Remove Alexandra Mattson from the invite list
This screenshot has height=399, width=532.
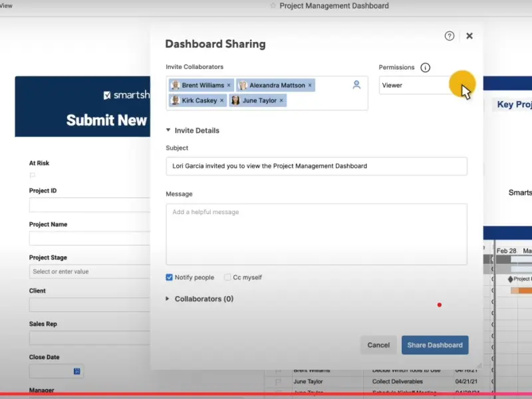pos(310,85)
